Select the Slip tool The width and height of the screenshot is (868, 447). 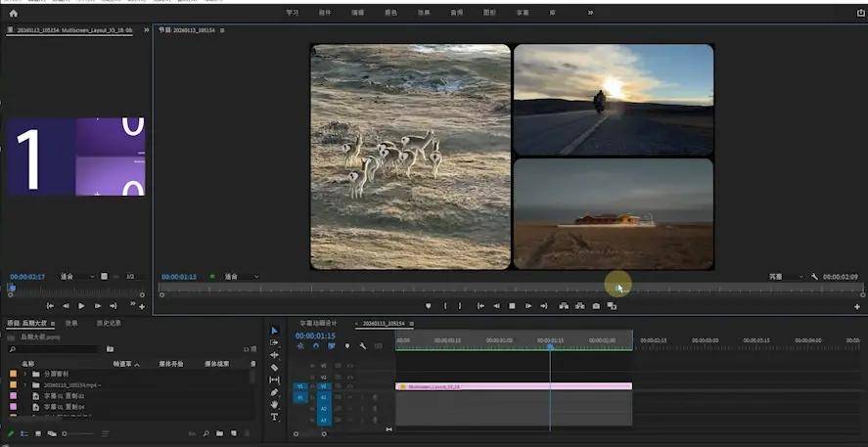[274, 380]
